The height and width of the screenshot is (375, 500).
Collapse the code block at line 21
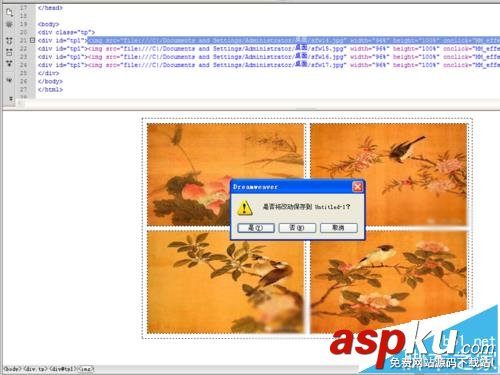(32, 40)
